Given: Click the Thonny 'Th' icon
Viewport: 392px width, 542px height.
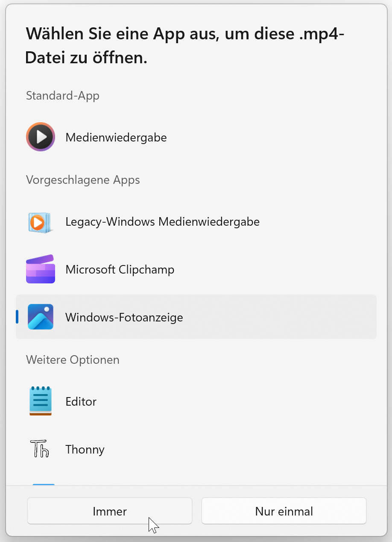Looking at the screenshot, I should [40, 449].
